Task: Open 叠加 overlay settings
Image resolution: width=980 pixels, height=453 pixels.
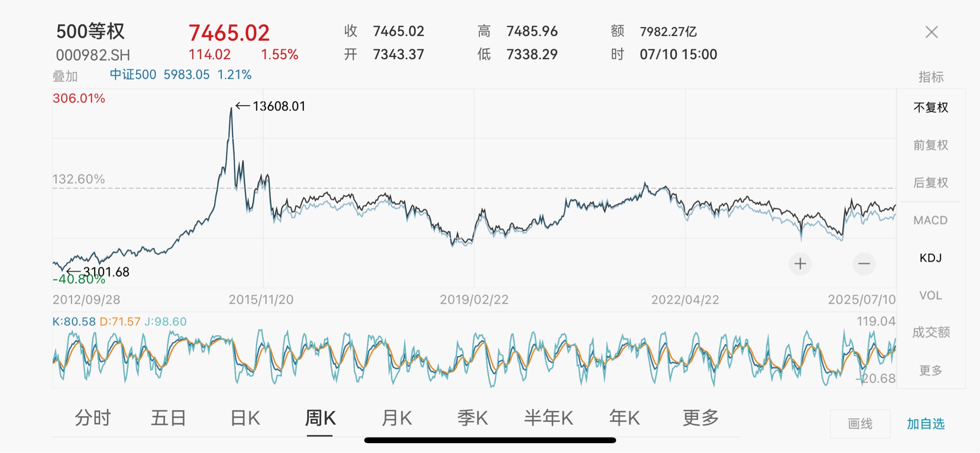Action: [x=65, y=76]
